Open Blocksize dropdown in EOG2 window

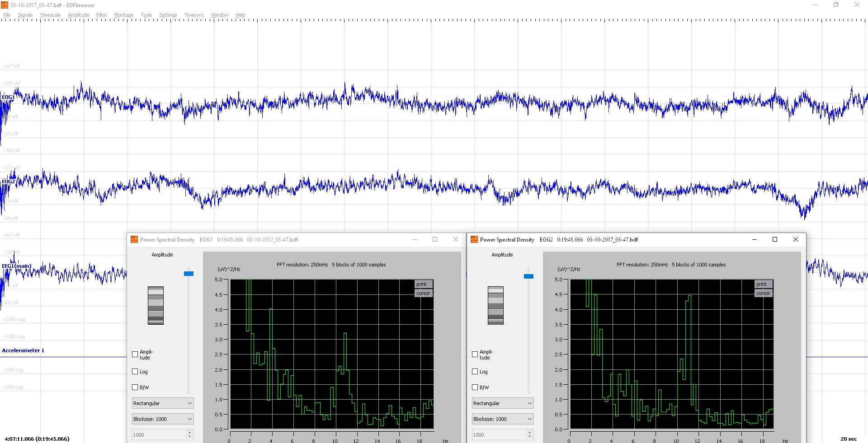coord(503,419)
